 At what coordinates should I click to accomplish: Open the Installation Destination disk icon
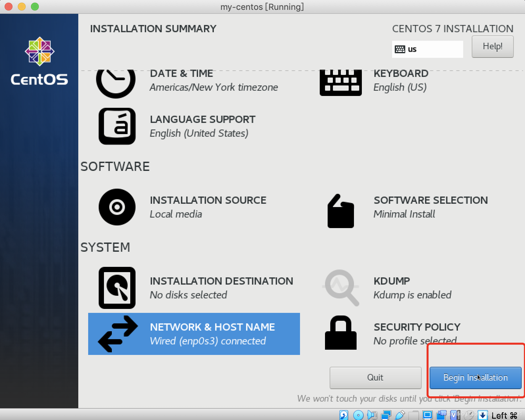(x=117, y=288)
